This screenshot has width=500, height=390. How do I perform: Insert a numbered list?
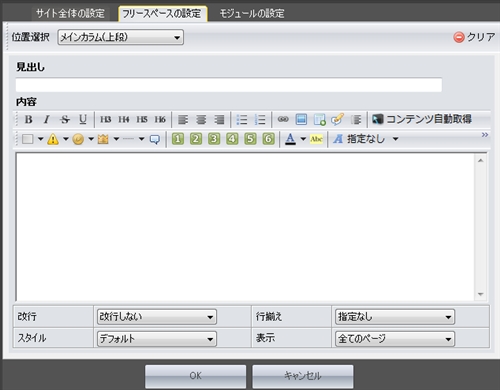[260, 119]
